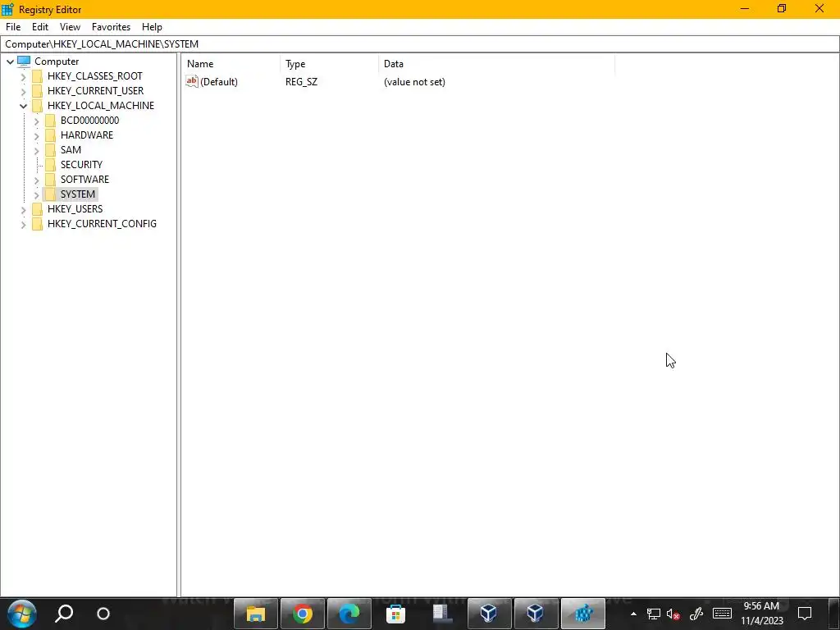Expand HKEY_CLASSES_ROOT key
This screenshot has height=630, width=840.
tap(23, 76)
